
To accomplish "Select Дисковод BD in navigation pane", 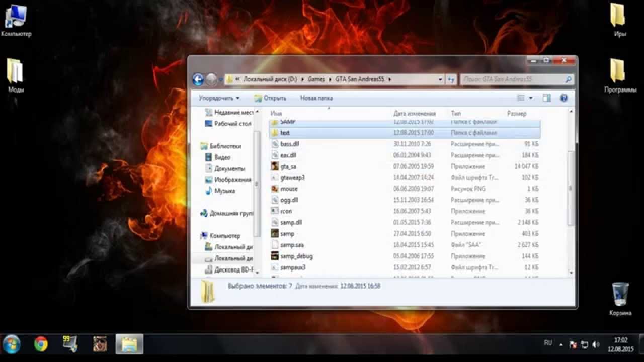I will coord(229,269).
